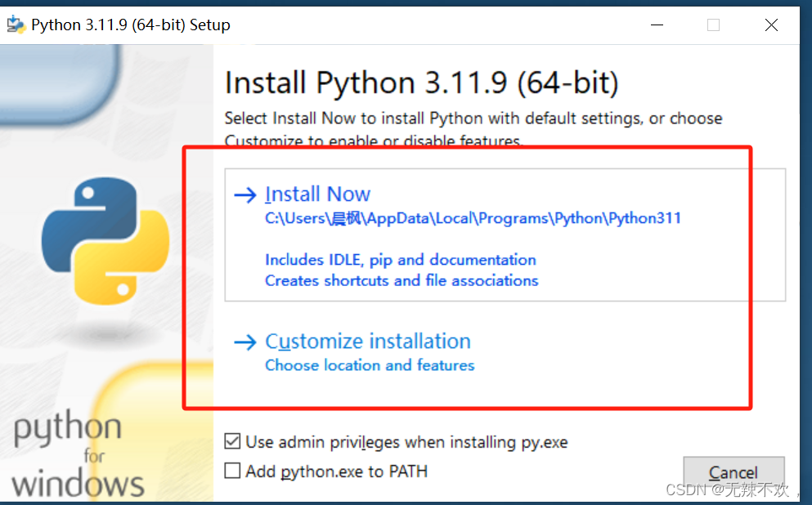Minimize the Python Setup window
Viewport: 812px width, 505px height.
pos(657,25)
